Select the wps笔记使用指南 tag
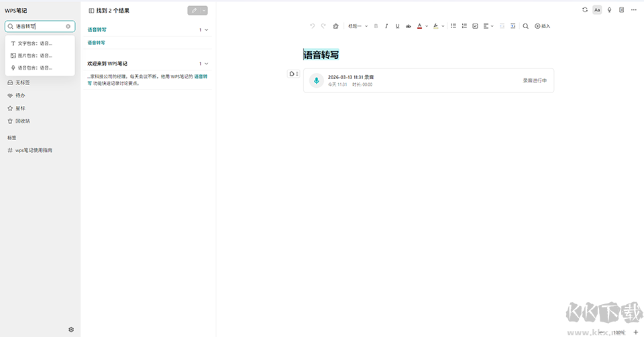The image size is (644, 337). (x=30, y=150)
